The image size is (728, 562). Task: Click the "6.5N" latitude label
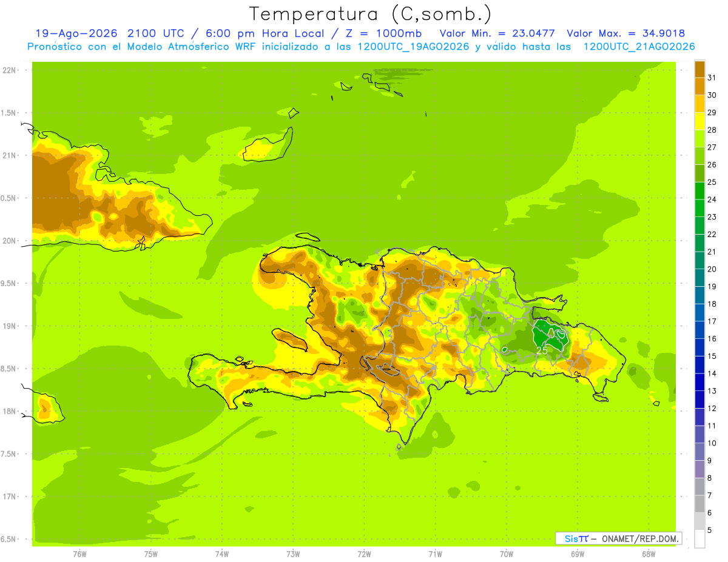9,539
